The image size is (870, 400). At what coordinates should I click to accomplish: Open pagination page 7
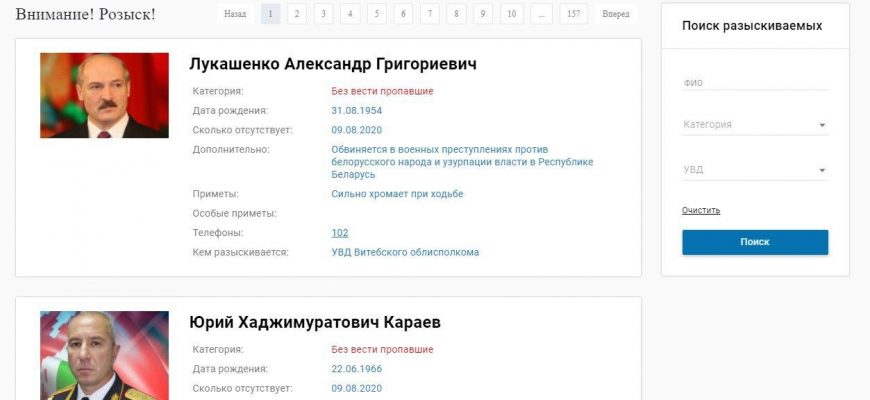(430, 14)
